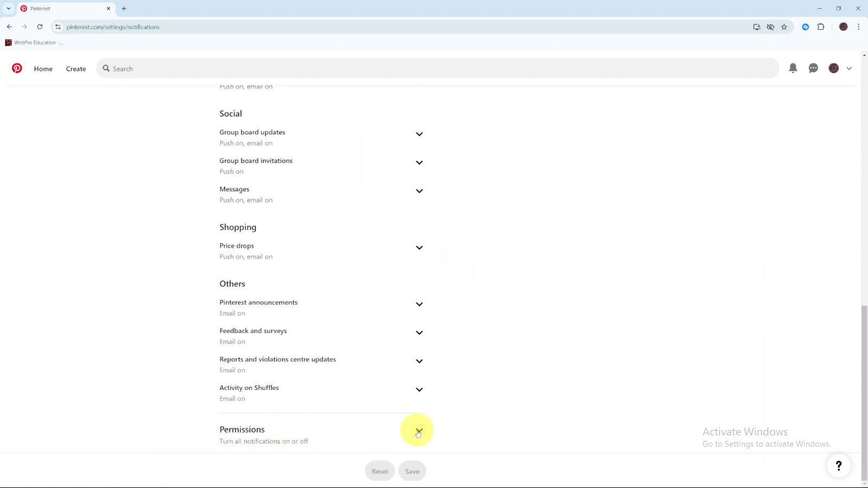Open the tab search dropdown arrow
868x488 pixels.
click(9, 9)
